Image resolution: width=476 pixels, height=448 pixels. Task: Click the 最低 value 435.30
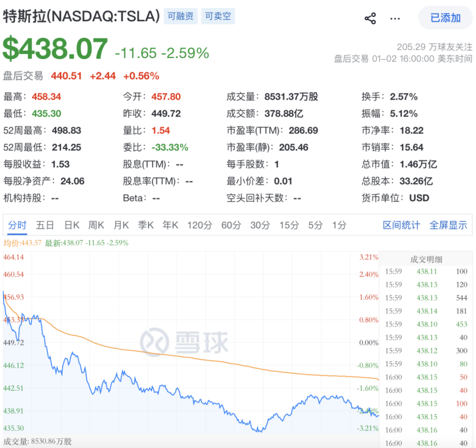tap(46, 114)
